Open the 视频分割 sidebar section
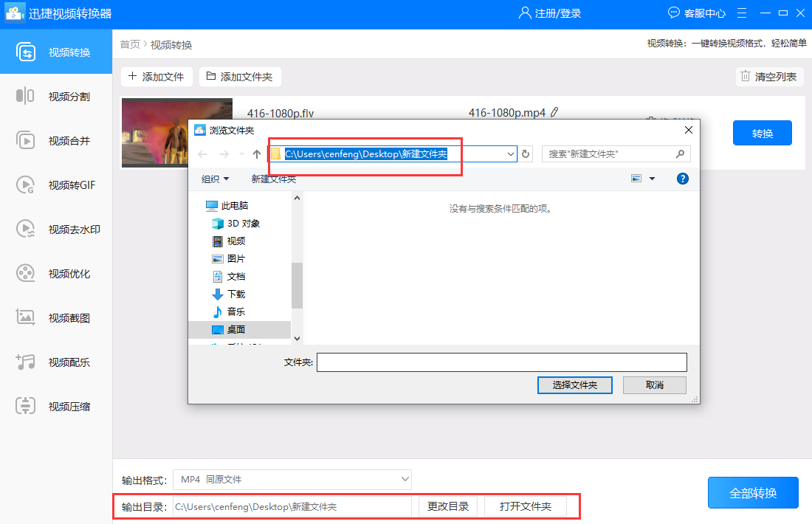The width and height of the screenshot is (812, 524). tap(56, 96)
